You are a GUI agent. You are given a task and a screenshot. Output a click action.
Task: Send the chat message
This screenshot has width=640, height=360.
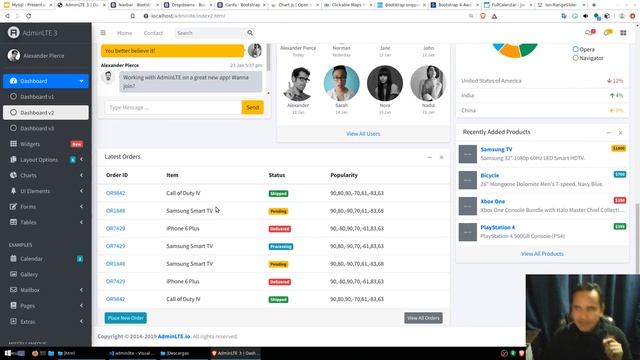[253, 107]
